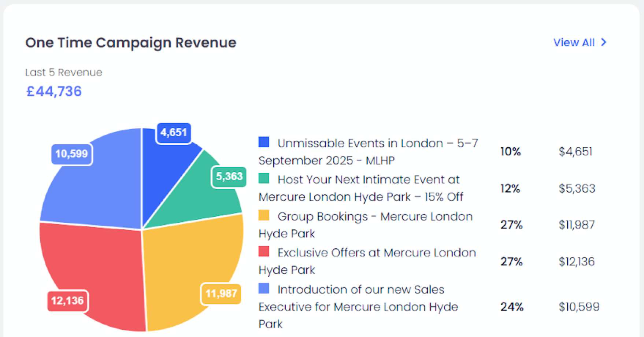The image size is (644, 337).
Task: Click the red legend swatch for Exclusive Offers
Action: tap(264, 252)
